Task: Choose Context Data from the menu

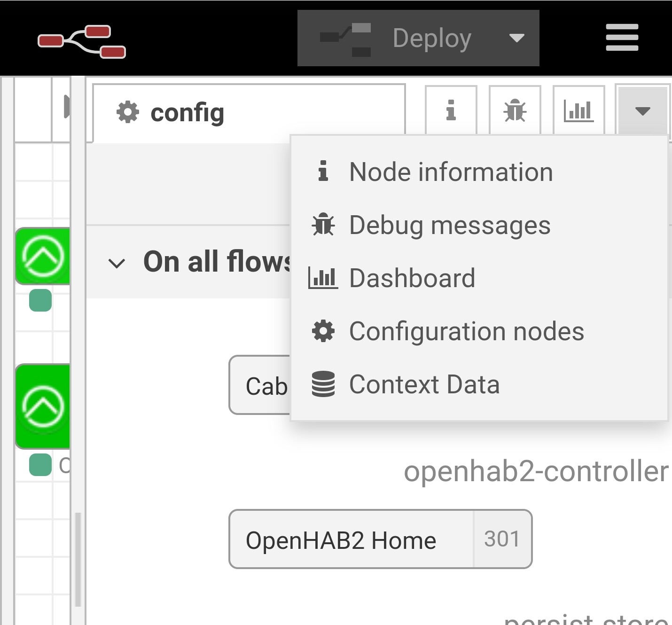Action: [x=479, y=384]
